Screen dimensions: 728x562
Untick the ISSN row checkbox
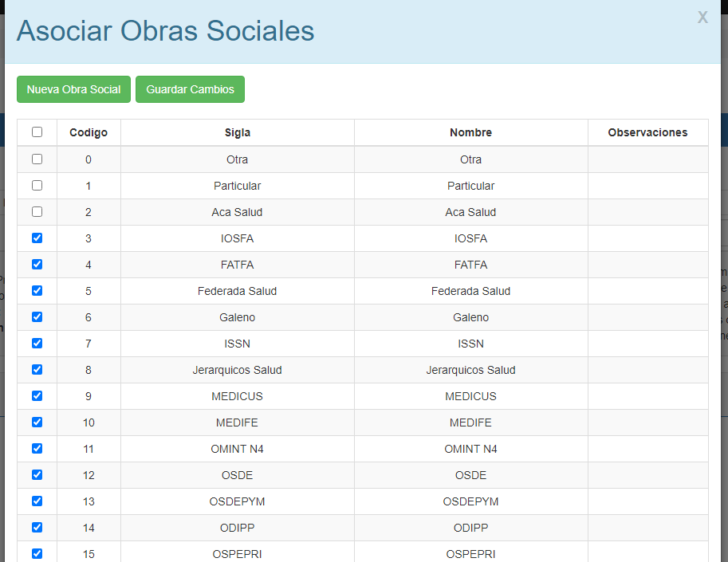[x=37, y=344]
